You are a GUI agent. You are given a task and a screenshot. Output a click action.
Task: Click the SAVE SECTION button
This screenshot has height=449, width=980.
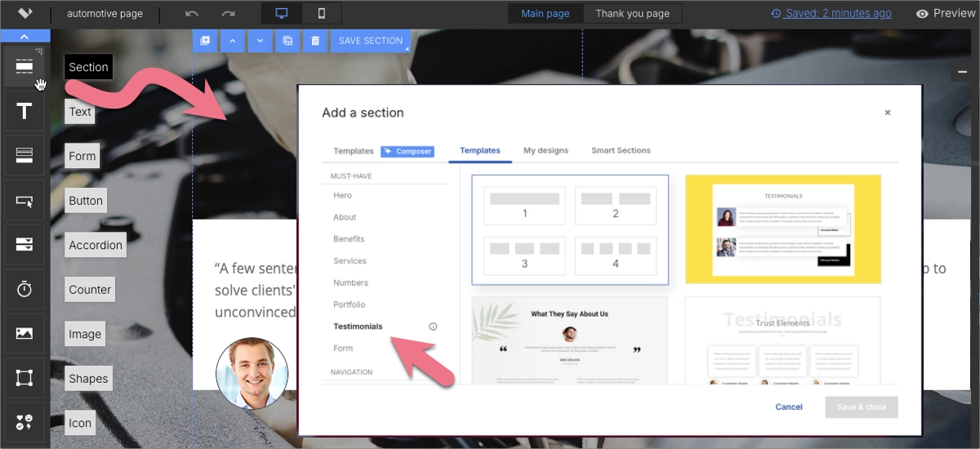(x=371, y=41)
